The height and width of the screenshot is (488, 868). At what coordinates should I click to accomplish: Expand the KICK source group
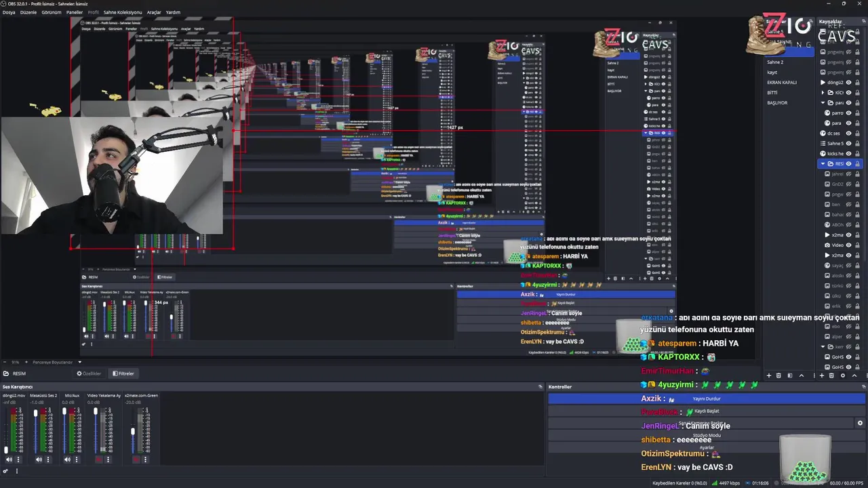[x=823, y=93]
